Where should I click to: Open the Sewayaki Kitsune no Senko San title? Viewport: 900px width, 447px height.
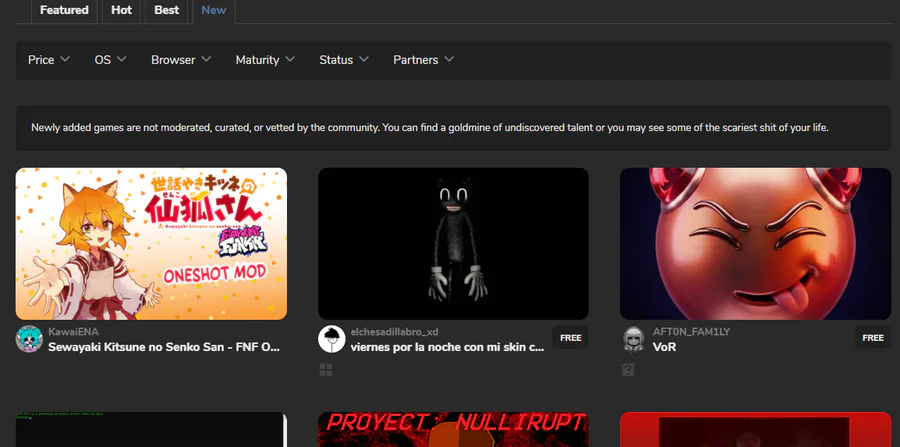(x=164, y=347)
